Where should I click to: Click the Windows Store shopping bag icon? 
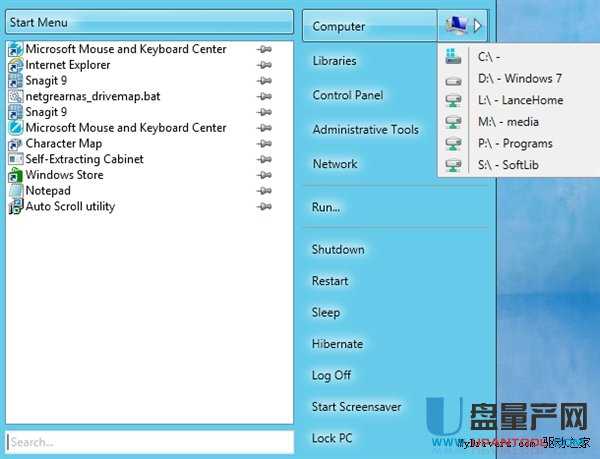coord(15,175)
